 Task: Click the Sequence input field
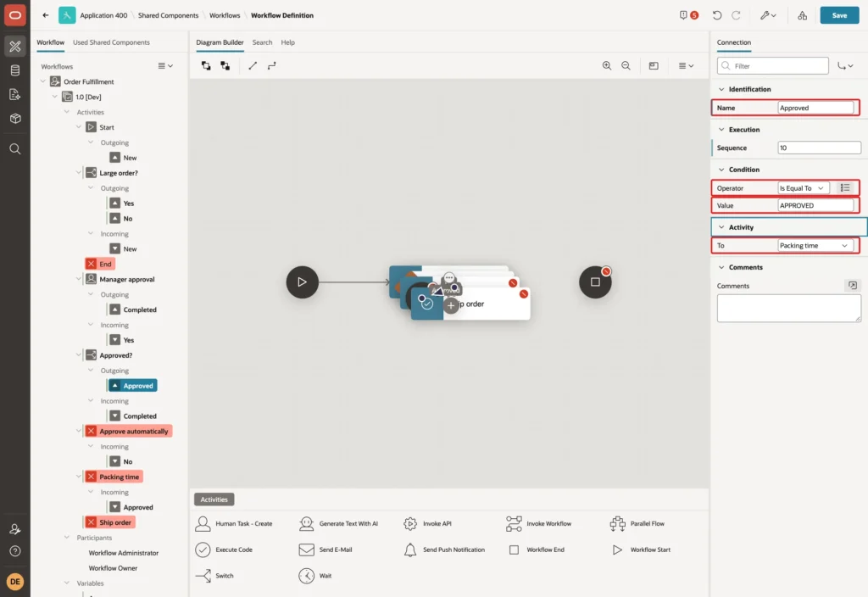[x=820, y=148]
